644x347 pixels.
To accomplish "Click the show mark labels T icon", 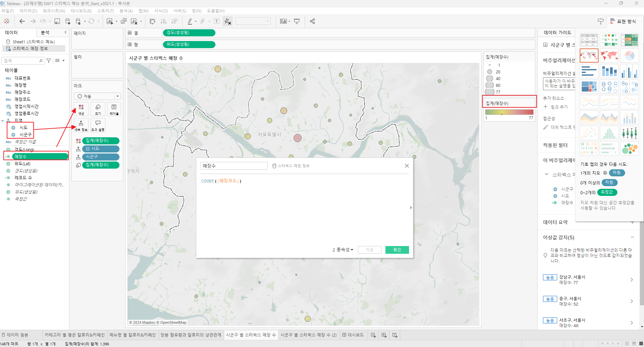I will click(217, 21).
